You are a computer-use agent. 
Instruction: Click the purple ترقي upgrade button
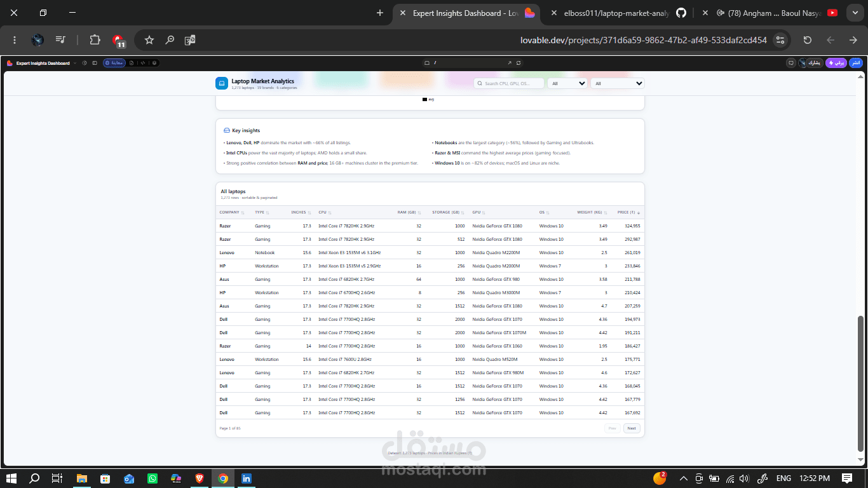[x=836, y=63]
